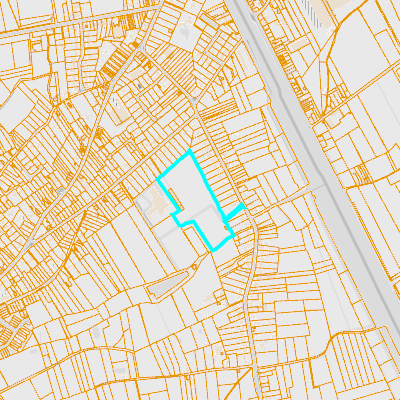The height and width of the screenshot is (400, 400).
Task: Select the dark gray triangular plot below highlight
Action: pyautogui.click(x=168, y=284)
